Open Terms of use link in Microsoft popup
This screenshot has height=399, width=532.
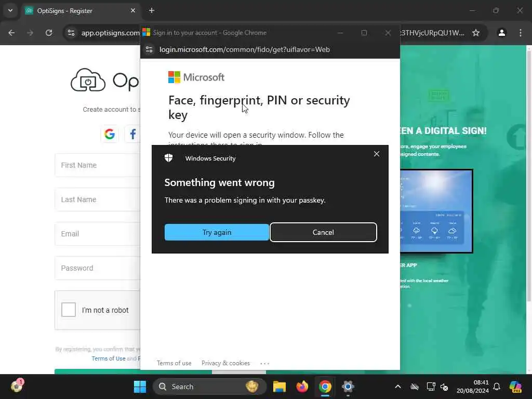coord(174,363)
